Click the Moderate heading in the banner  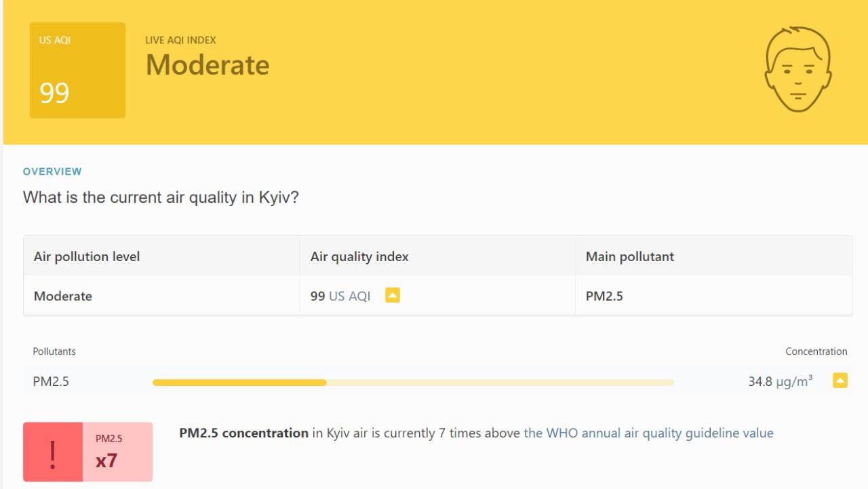[x=208, y=65]
